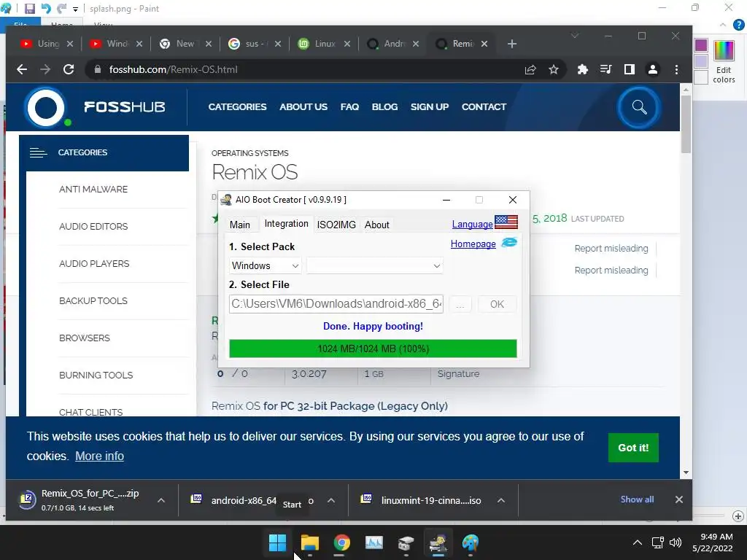Click the volume icon in system tray
Image resolution: width=747 pixels, height=560 pixels.
click(x=675, y=542)
